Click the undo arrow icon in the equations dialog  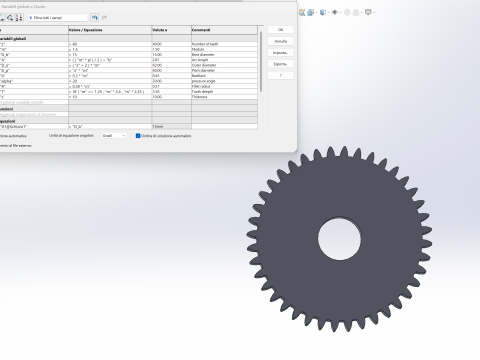(x=95, y=18)
